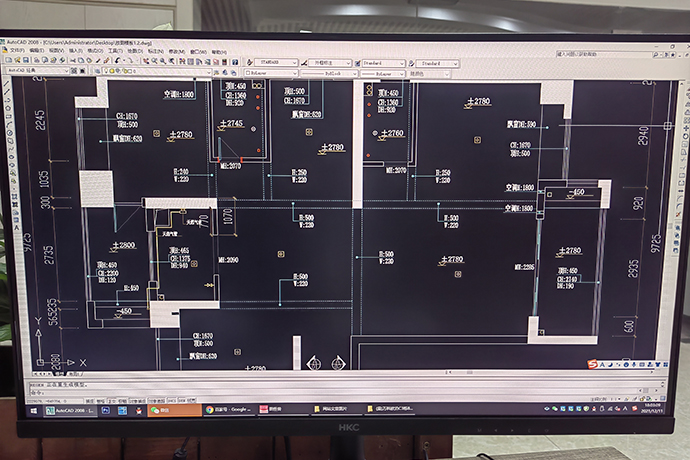
Task: Open the ByLayer color control dropdown
Action: (271, 73)
